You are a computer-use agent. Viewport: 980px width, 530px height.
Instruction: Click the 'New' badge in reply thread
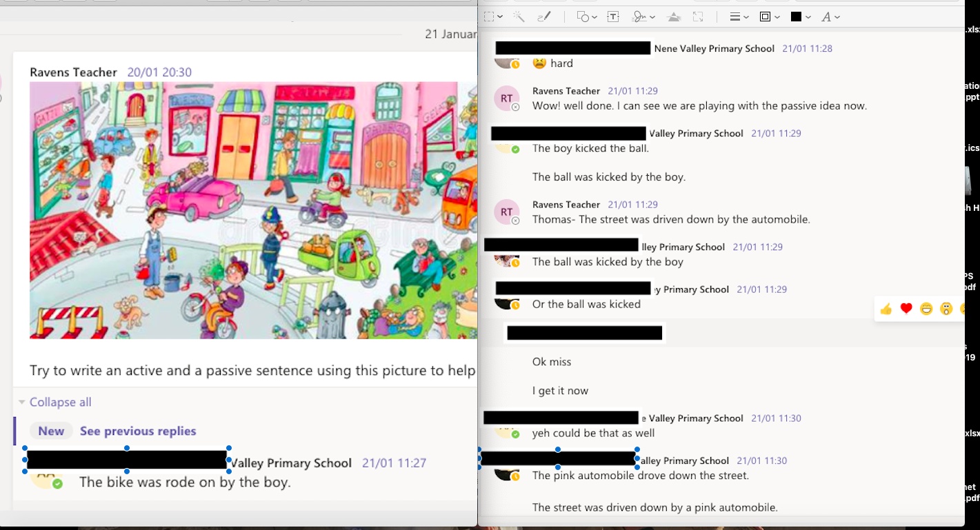51,431
